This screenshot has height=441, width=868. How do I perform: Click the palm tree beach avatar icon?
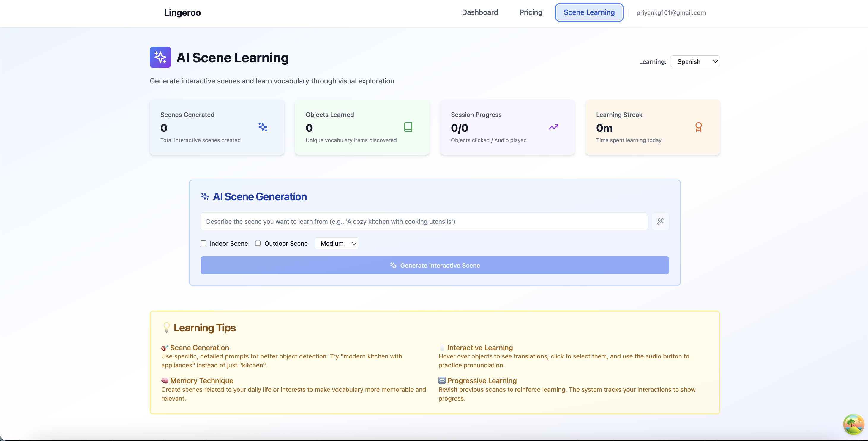pyautogui.click(x=853, y=424)
